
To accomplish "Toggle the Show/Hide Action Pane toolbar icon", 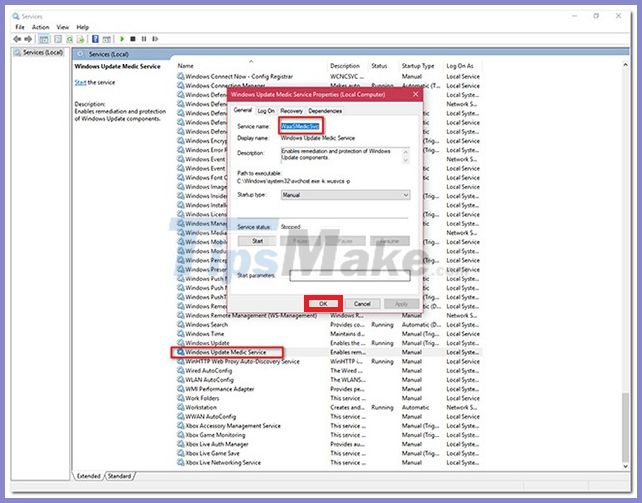I will coord(106,39).
